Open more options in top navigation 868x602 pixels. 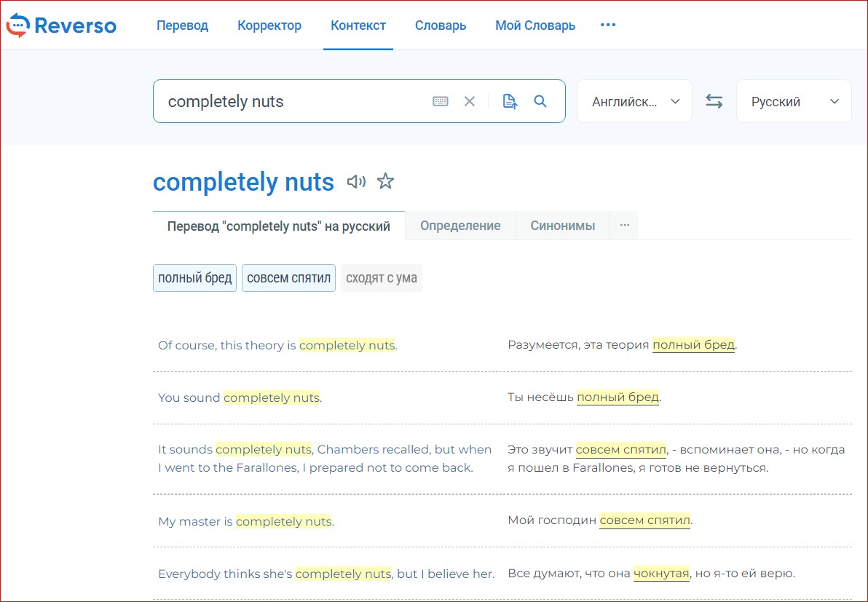coord(608,25)
